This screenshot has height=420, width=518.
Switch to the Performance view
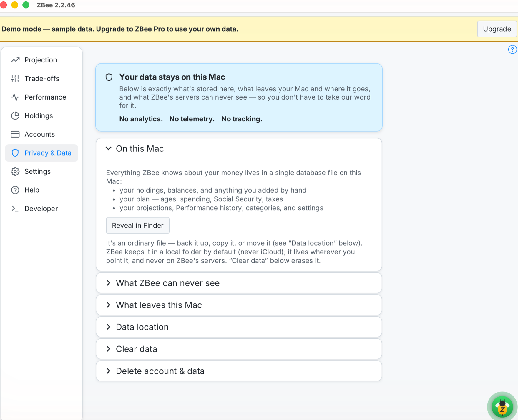(x=45, y=97)
